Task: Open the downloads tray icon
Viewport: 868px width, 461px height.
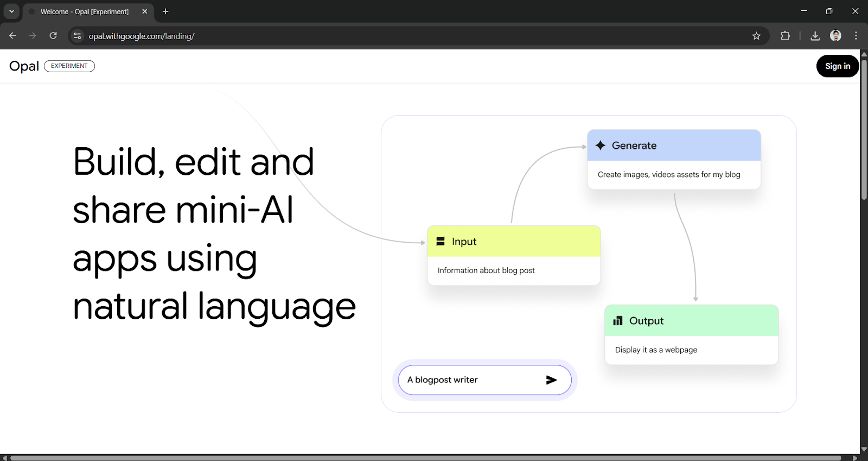Action: click(815, 36)
